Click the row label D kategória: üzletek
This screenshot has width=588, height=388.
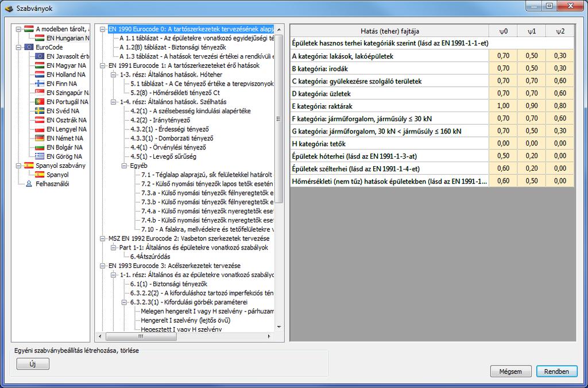(390, 94)
